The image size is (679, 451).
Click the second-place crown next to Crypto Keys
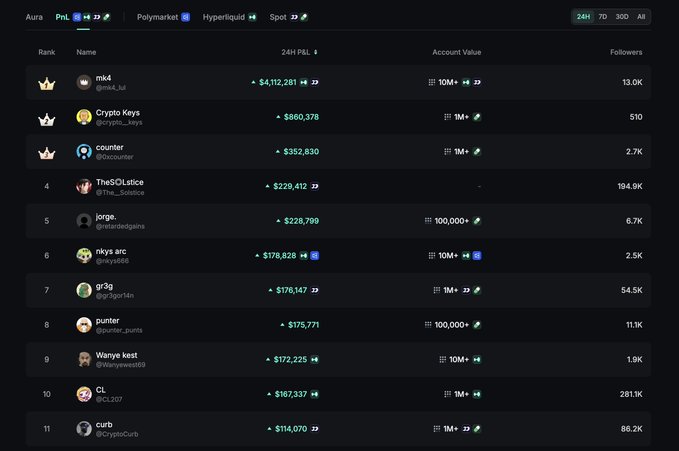point(46,119)
